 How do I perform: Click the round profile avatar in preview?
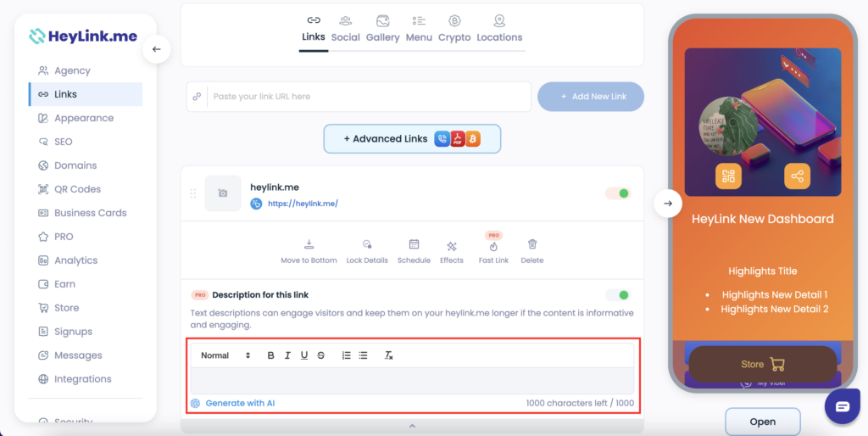pos(728,126)
